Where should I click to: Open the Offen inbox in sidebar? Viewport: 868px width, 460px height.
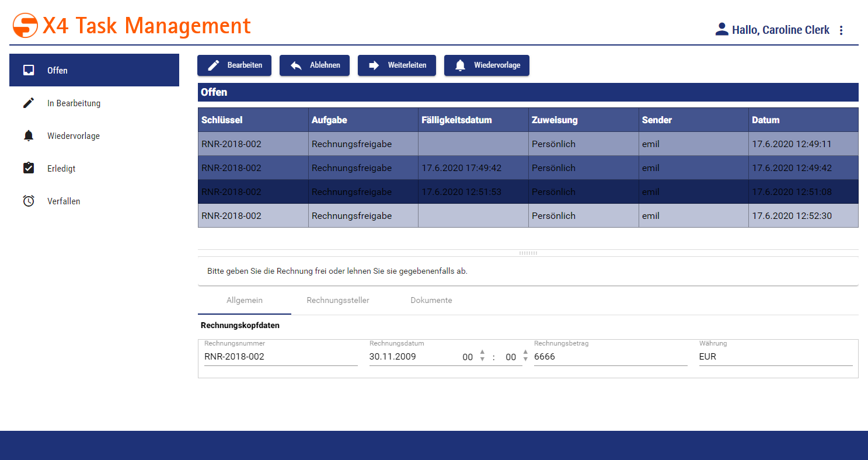point(94,70)
